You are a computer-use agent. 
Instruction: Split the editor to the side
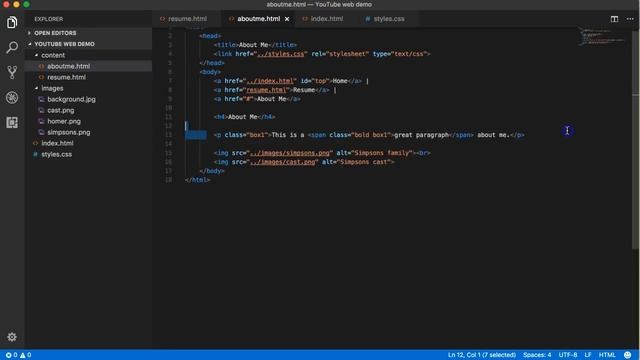(x=614, y=19)
